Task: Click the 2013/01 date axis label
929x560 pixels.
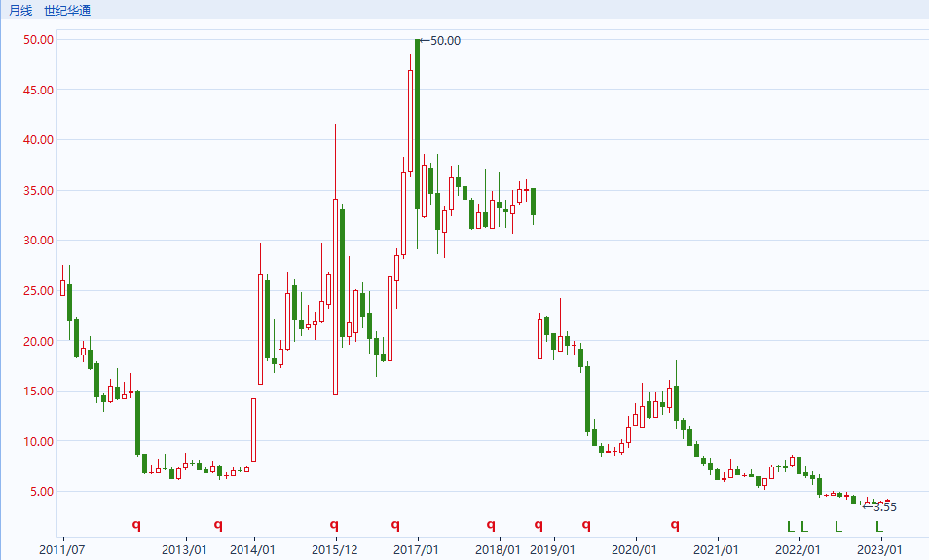Action: point(184,550)
